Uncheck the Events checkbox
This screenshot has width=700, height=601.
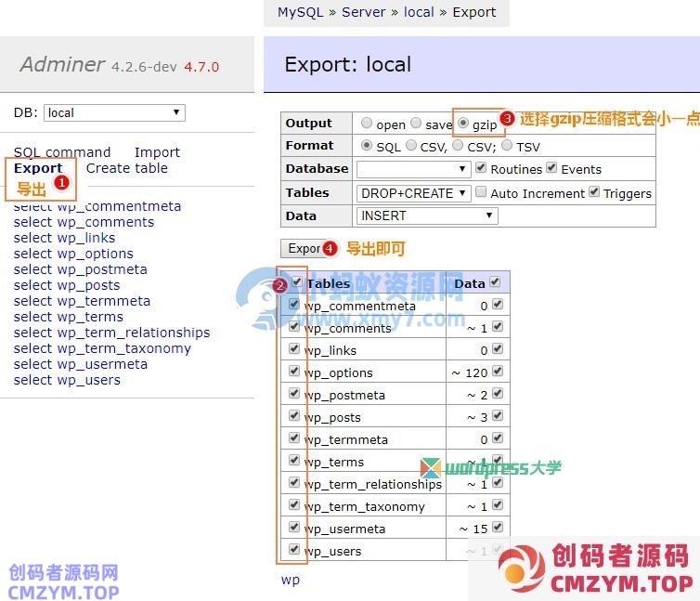pyautogui.click(x=551, y=168)
